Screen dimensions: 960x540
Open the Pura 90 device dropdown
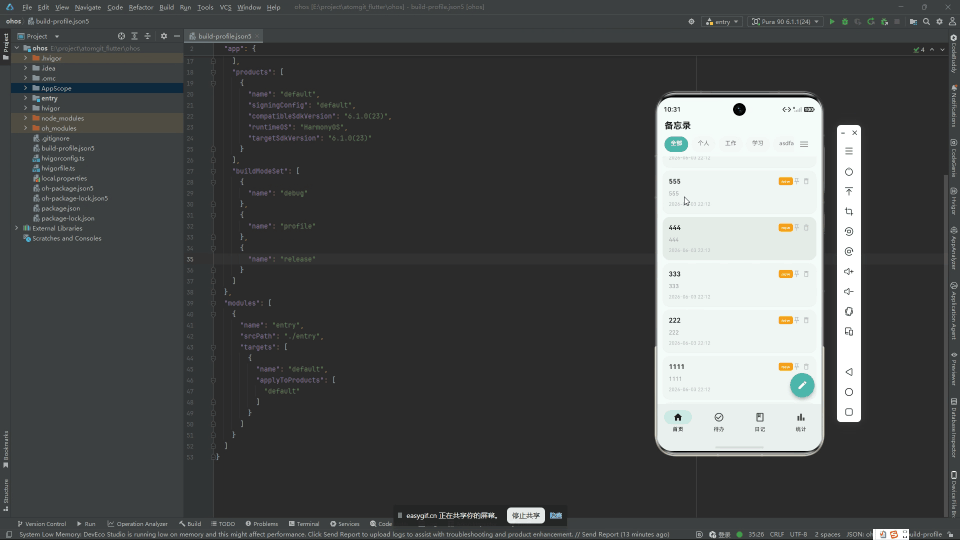coord(785,21)
